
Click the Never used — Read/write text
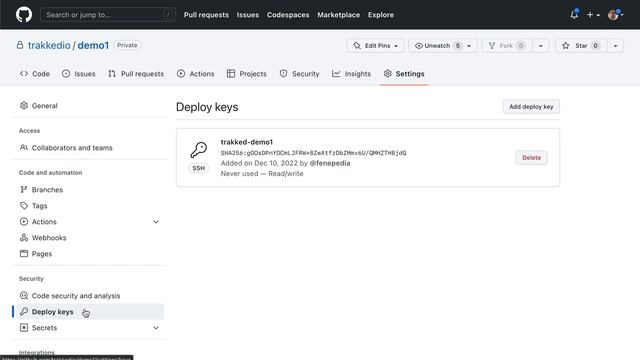point(262,173)
